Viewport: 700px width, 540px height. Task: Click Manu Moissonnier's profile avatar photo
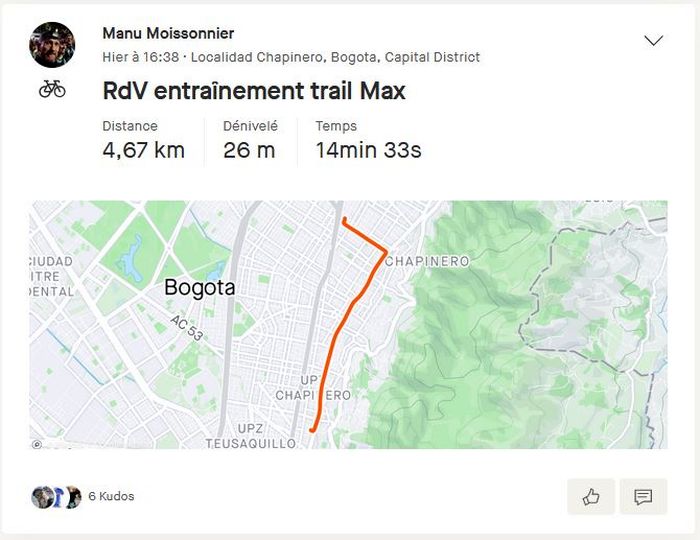click(x=52, y=44)
